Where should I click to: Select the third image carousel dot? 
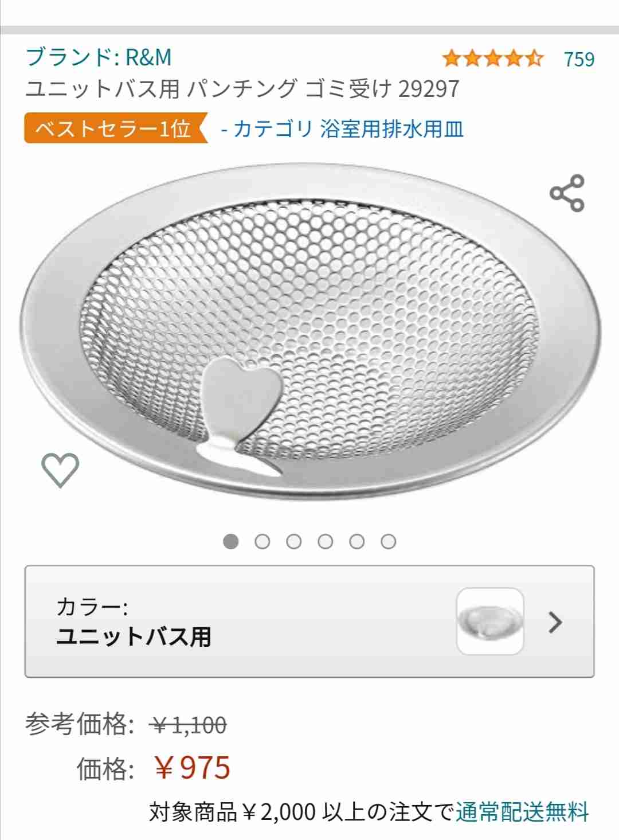294,541
